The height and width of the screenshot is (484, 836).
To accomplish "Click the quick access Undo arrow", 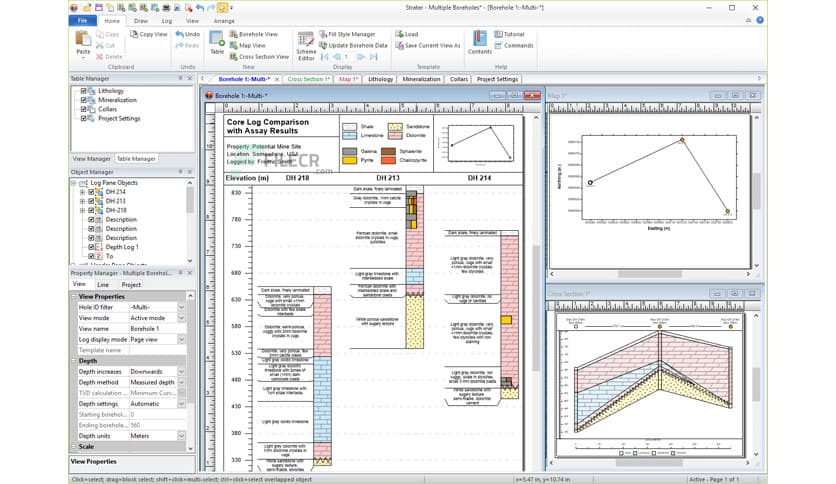I will click(199, 7).
